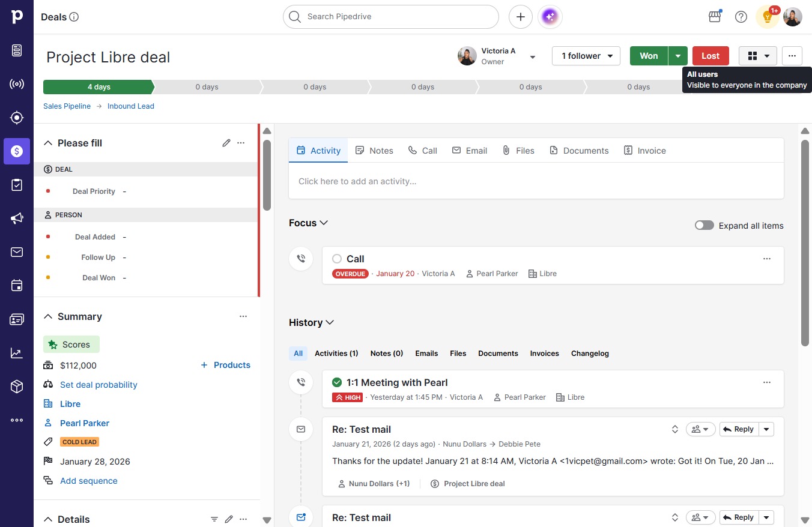Filter history by Activities (1)
The width and height of the screenshot is (812, 527).
coord(336,354)
